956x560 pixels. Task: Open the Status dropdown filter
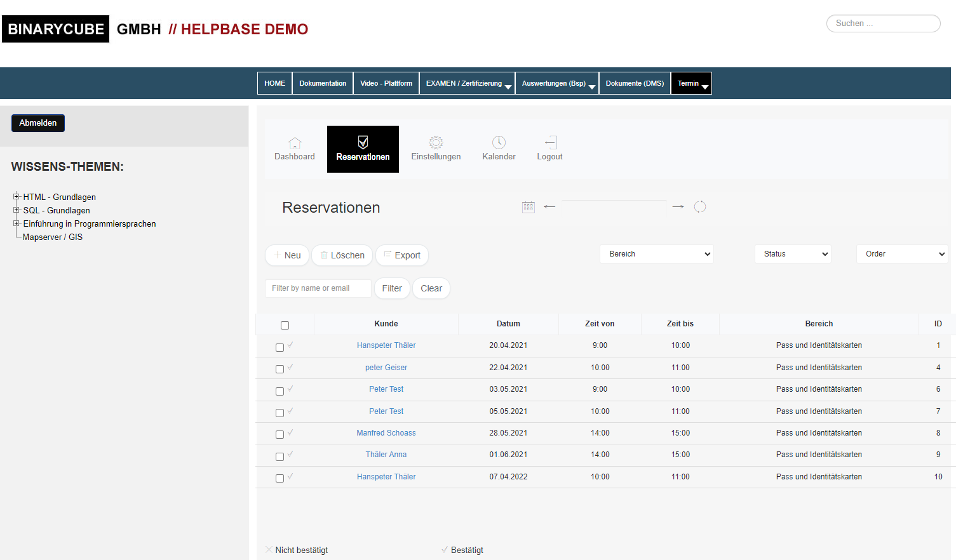click(x=793, y=254)
